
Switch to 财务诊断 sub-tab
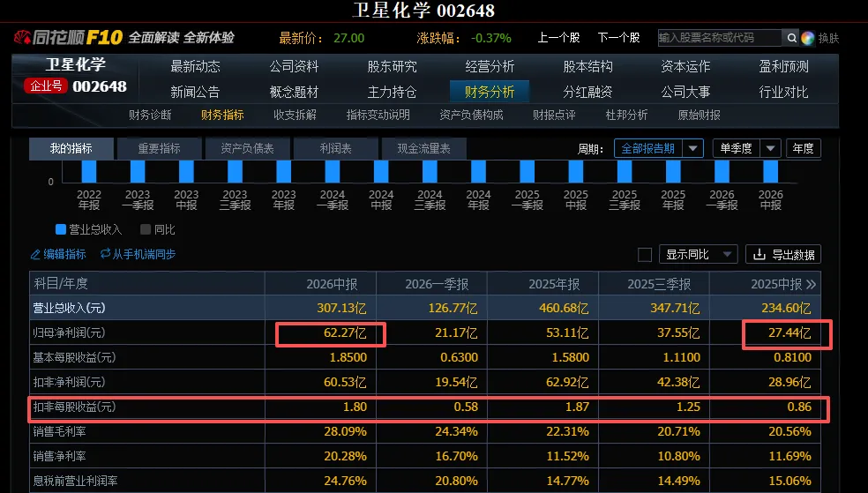point(150,115)
